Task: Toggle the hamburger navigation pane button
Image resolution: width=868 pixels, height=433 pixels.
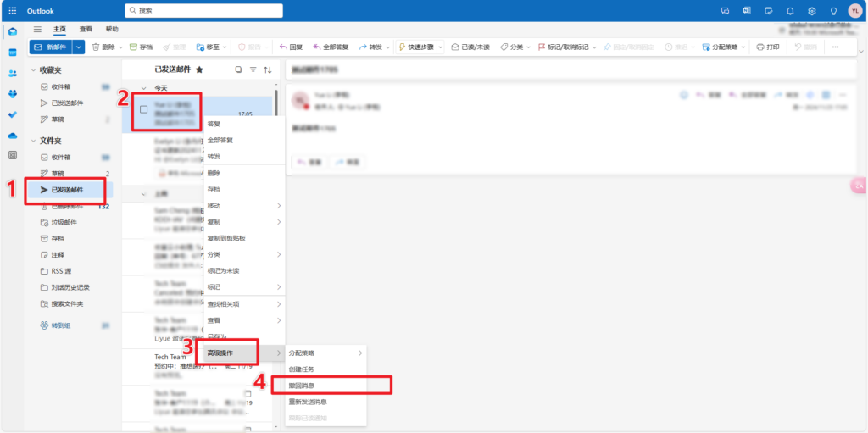Action: (37, 29)
